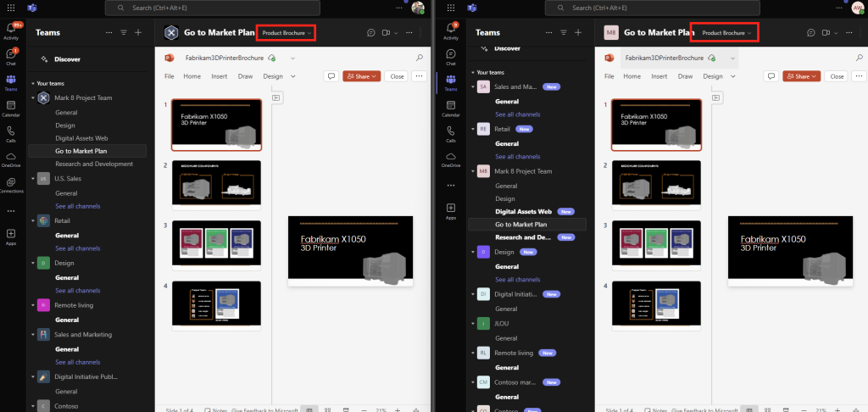The width and height of the screenshot is (868, 412).
Task: Expand ribbon tabs chevron in left window
Action: click(292, 76)
